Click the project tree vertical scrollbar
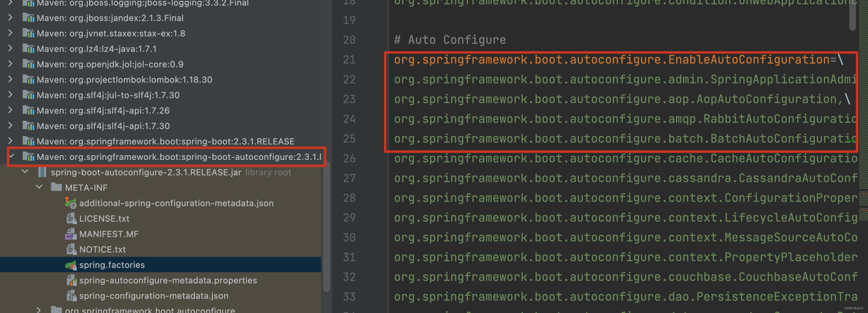The height and width of the screenshot is (313, 868). point(326,226)
